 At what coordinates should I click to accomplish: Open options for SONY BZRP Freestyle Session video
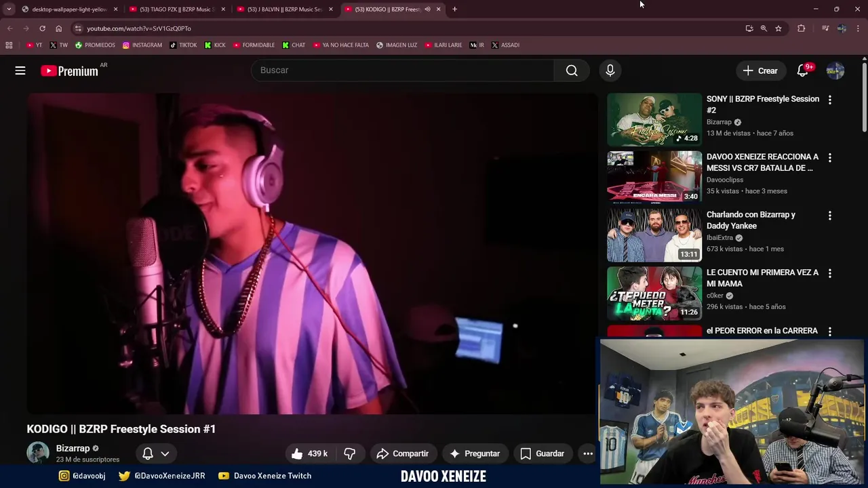point(829,100)
